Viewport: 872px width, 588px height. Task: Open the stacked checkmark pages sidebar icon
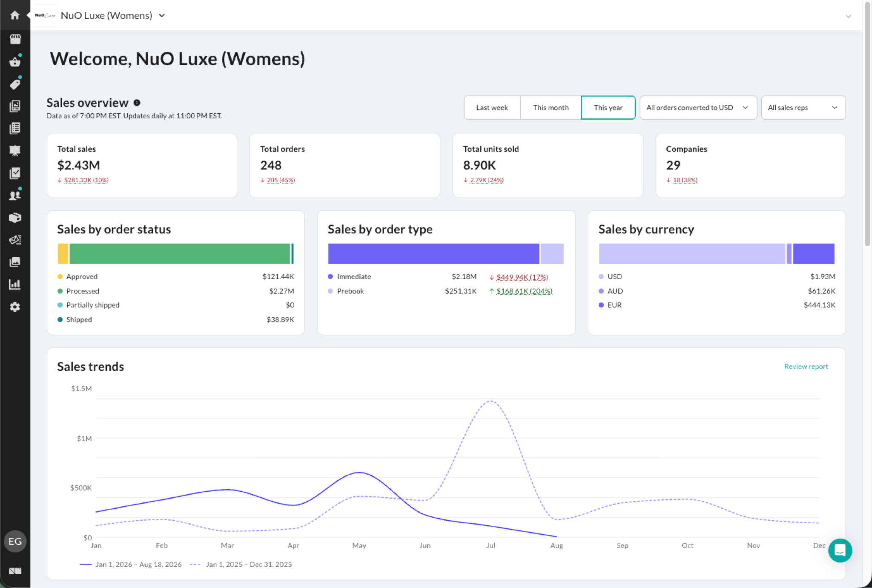[15, 173]
